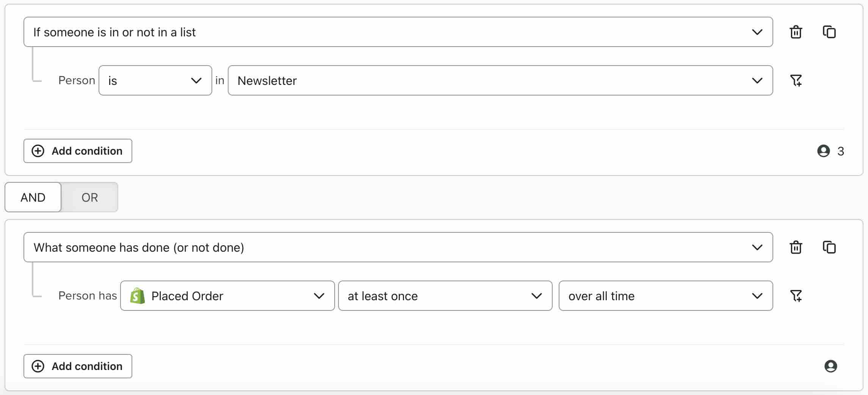
Task: Duplicate the Placed Order condition
Action: 830,247
